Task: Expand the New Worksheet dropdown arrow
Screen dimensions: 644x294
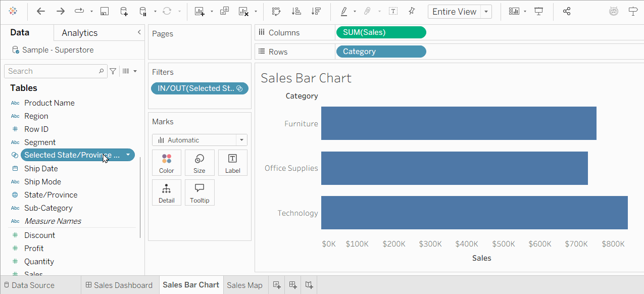Action: point(212,11)
